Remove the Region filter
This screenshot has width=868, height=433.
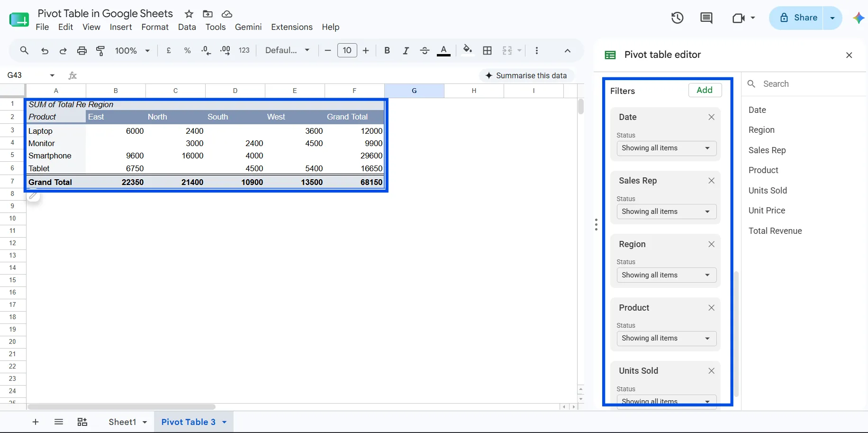click(711, 244)
